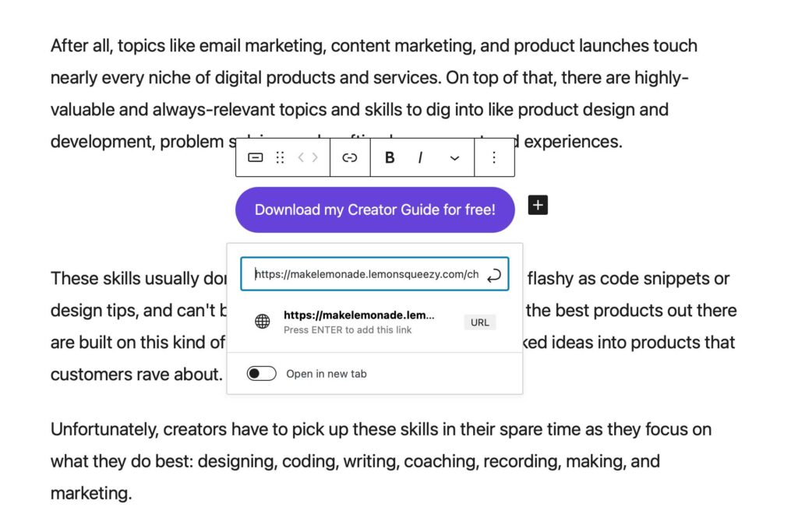Click the black plus add block button
The image size is (798, 532).
(538, 205)
